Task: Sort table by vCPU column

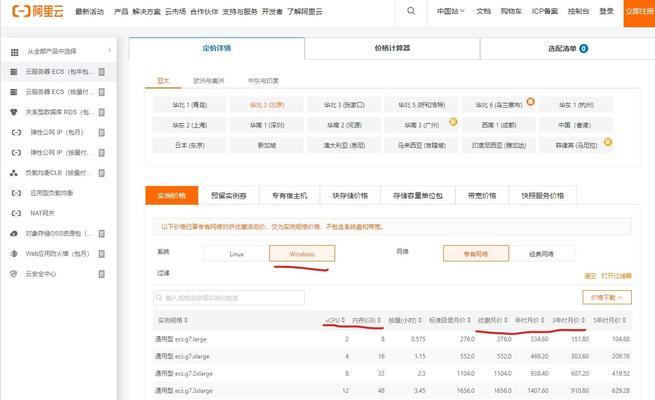Action: click(x=335, y=320)
